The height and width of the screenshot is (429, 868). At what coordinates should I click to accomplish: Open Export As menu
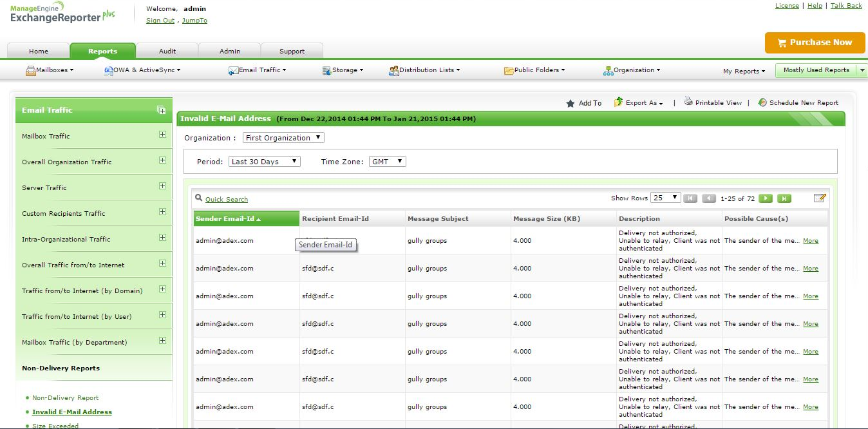(x=638, y=103)
